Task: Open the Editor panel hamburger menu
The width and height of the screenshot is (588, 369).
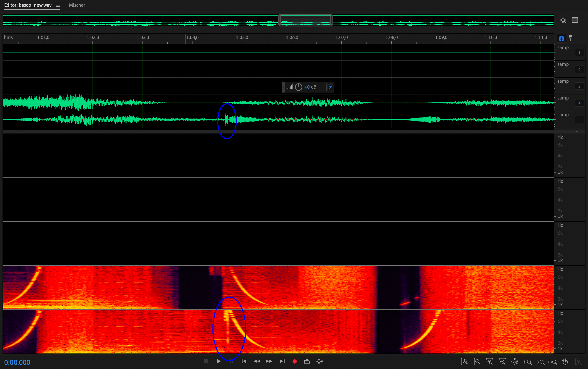Action: 58,5
